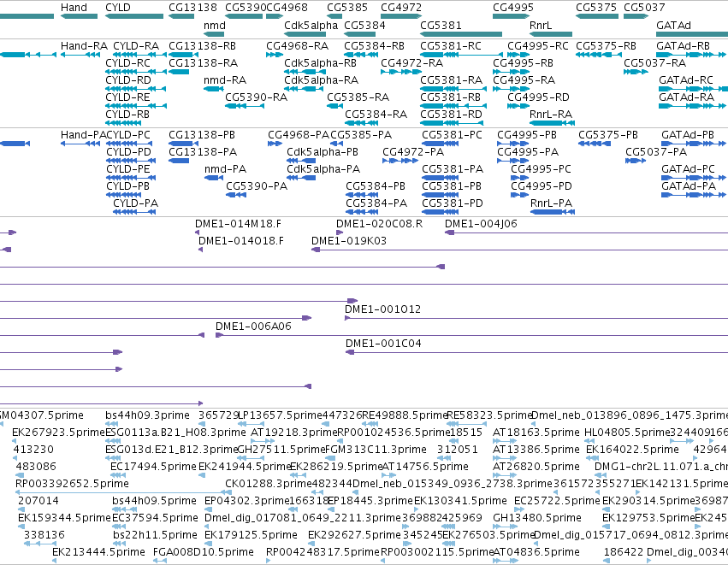Click the CG5384-PB protein label
The width and height of the screenshot is (728, 565).
tap(376, 186)
